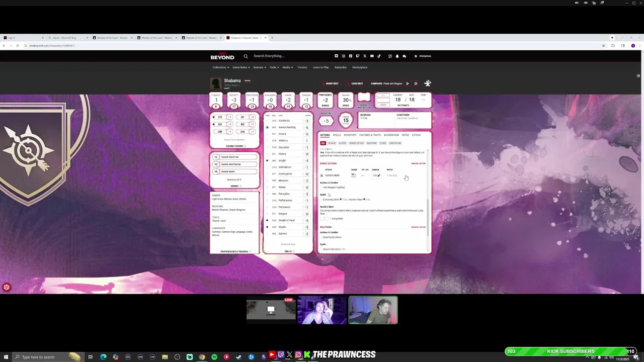The image size is (644, 362).
Task: Switch to the Inventory tab
Action: pos(350,135)
